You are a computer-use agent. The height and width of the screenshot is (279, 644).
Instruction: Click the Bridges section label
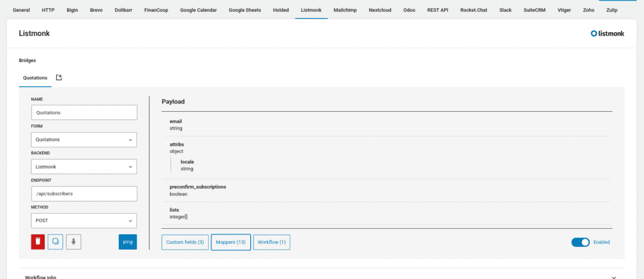pyautogui.click(x=28, y=60)
